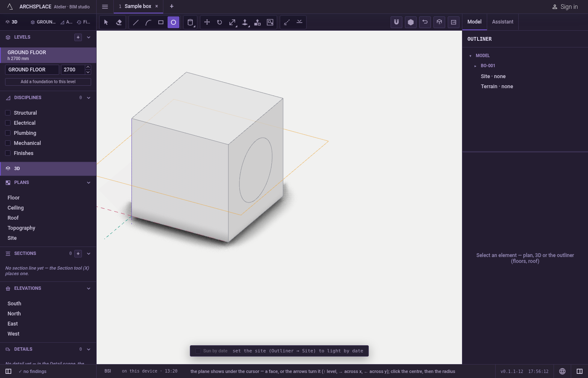Check the Finishes discipline checkbox
This screenshot has width=588, height=378.
(x=8, y=153)
